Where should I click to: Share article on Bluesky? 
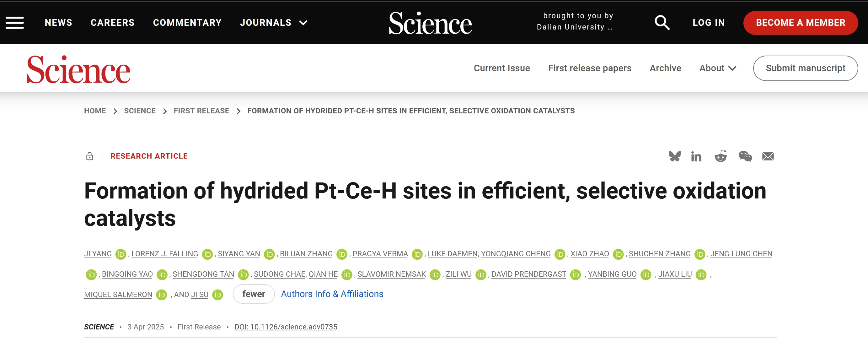(x=675, y=156)
